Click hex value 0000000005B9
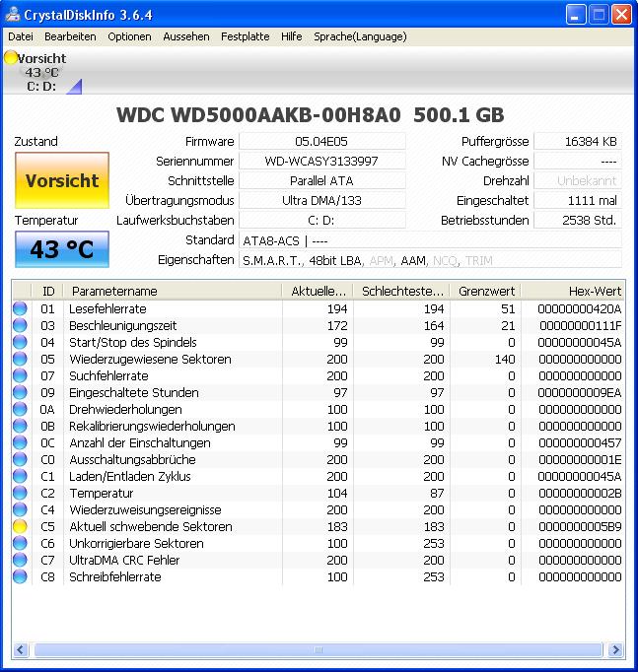Screen dimensions: 638x672 pos(580,526)
